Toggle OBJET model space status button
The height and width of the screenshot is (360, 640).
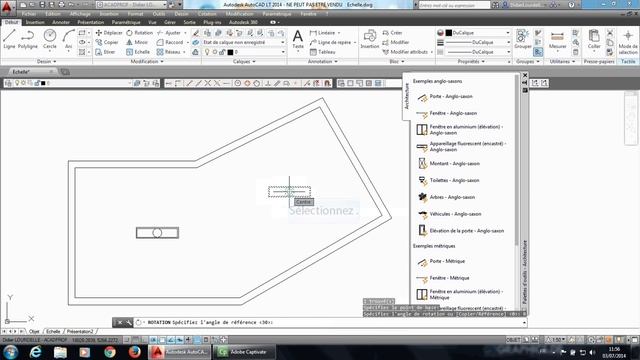tap(513, 340)
